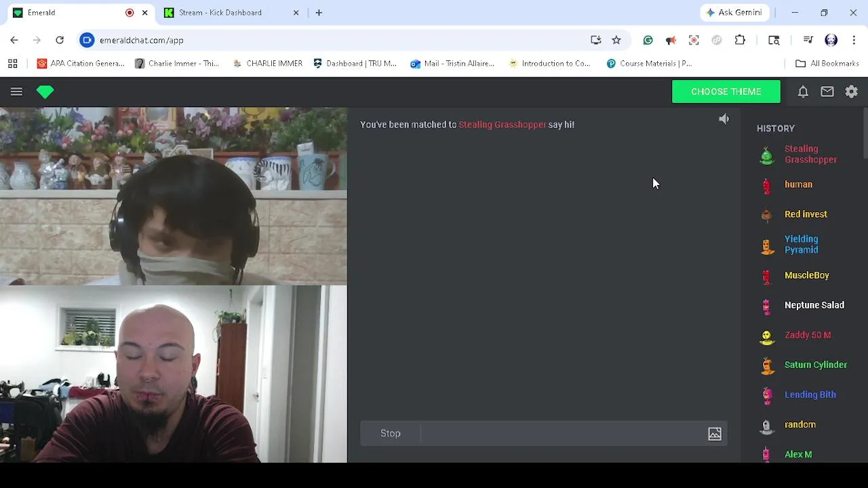868x488 pixels.
Task: Open the Emerald hamburger menu
Action: [x=16, y=91]
